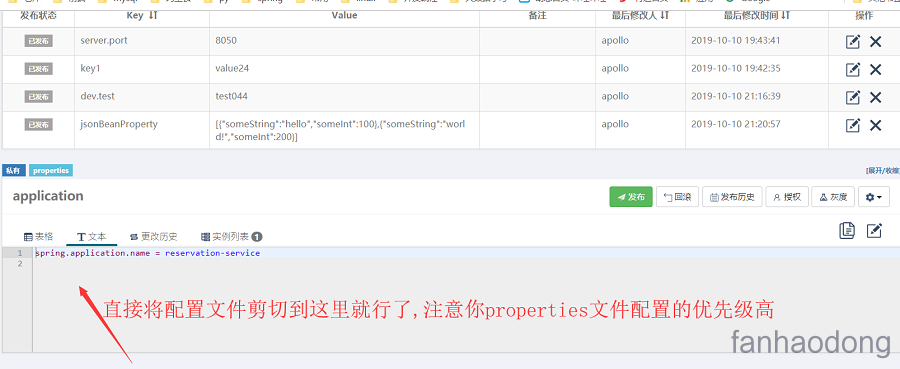The image size is (900, 369).
Task: Click the jsonBeanProperty JSON value cell
Action: coord(344,131)
